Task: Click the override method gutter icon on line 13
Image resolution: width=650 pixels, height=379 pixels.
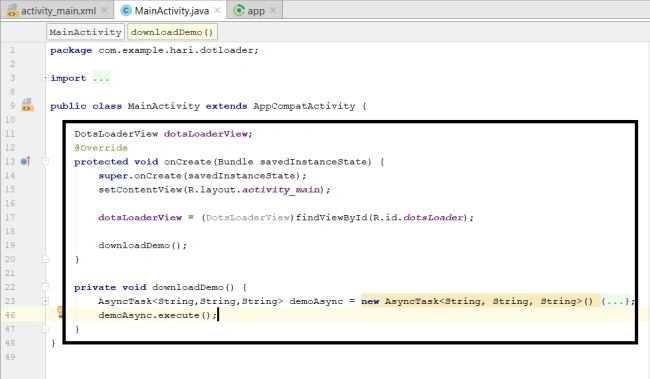Action: tap(25, 161)
